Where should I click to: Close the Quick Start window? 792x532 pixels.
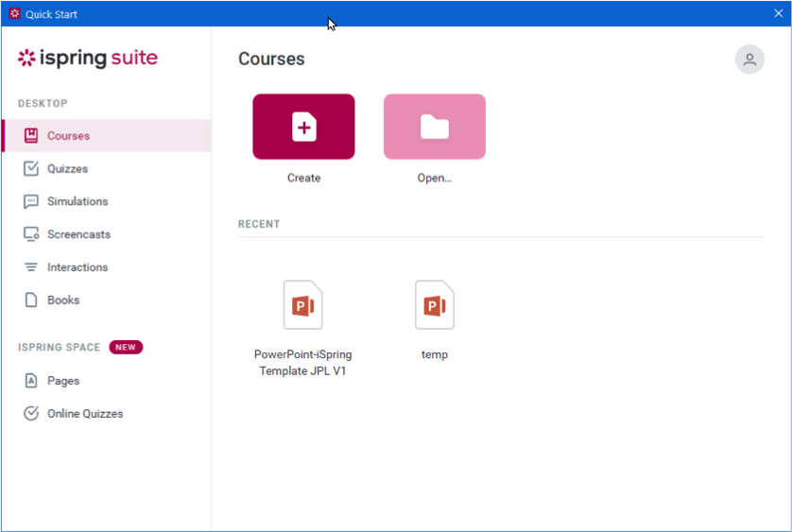(778, 13)
